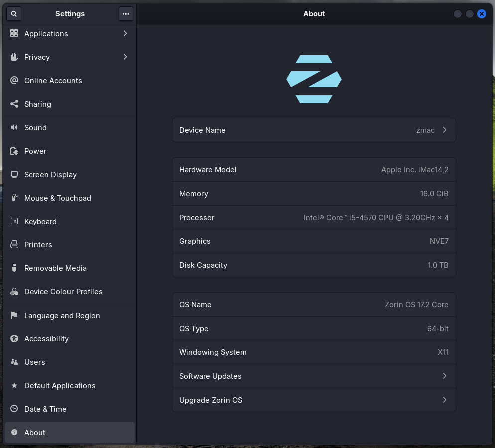Click disk capacity value 1.0 TB

pos(438,265)
